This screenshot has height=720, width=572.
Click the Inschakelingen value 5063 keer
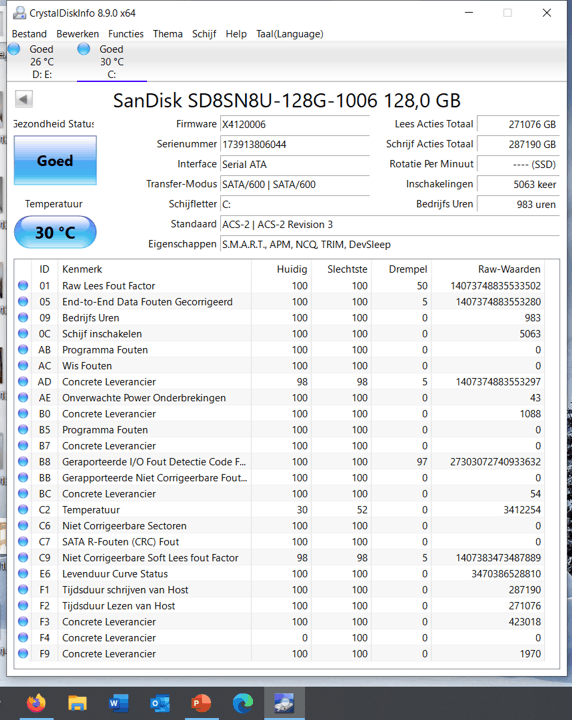tap(518, 185)
